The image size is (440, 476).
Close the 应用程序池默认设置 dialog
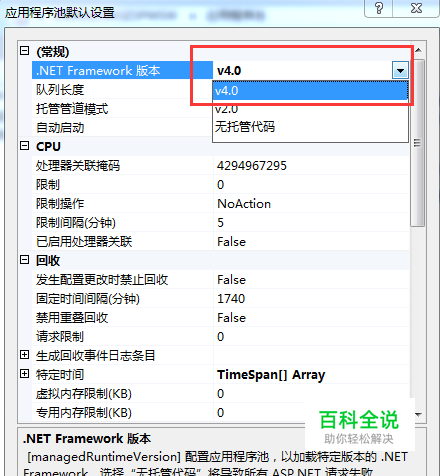416,8
